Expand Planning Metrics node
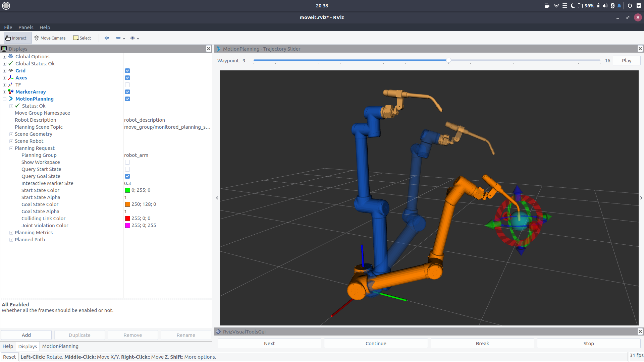This screenshot has width=644, height=362. 11,233
